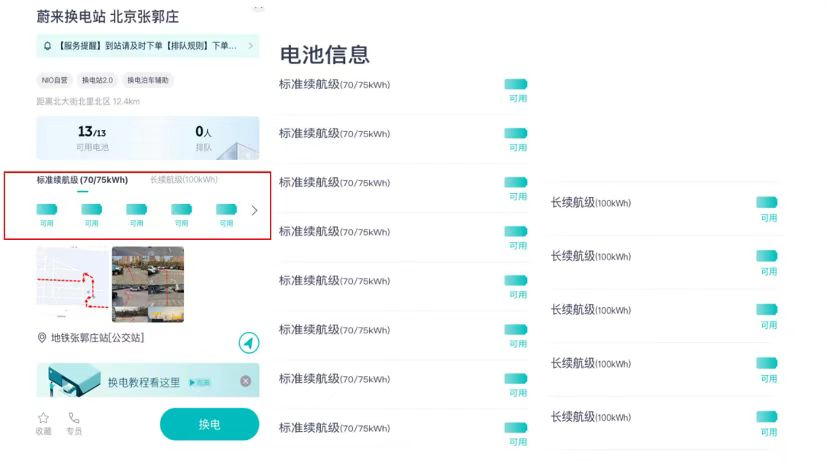Select the NIO自营 tag

coord(54,80)
